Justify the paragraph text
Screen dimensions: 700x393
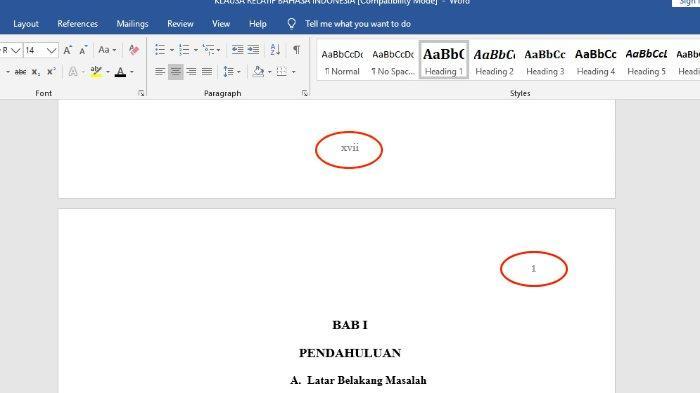(207, 71)
